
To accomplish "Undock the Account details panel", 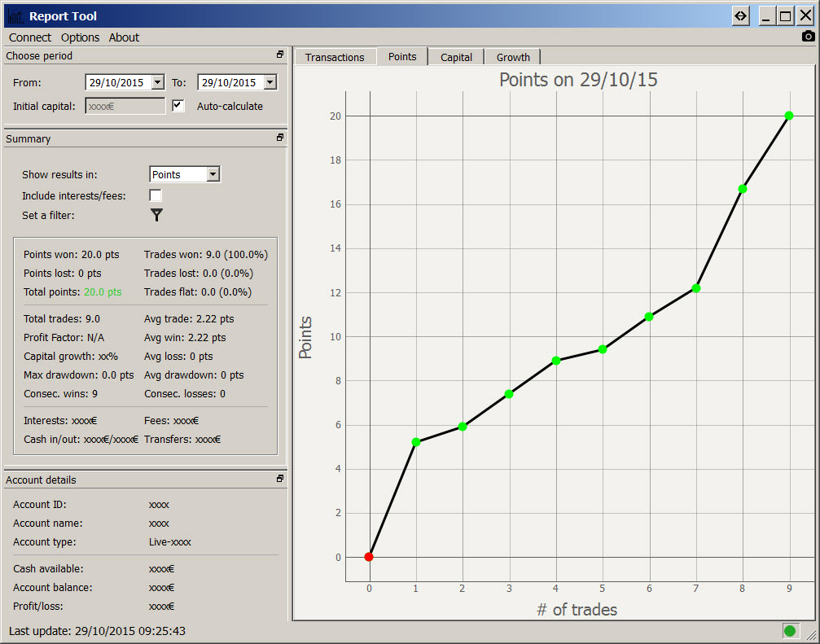I will click(x=280, y=480).
